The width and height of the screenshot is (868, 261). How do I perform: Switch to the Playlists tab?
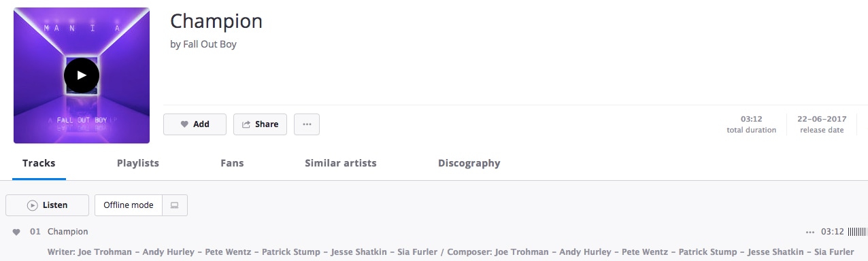(x=138, y=163)
